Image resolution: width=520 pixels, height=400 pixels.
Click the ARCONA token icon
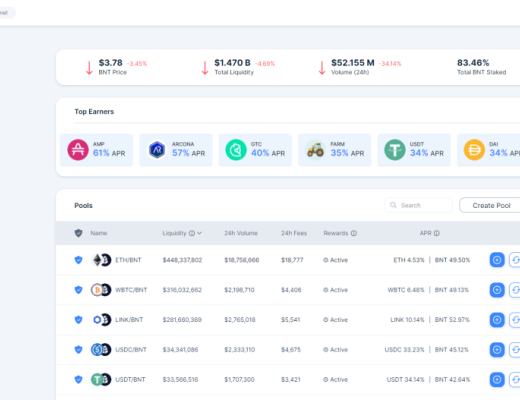click(x=157, y=150)
